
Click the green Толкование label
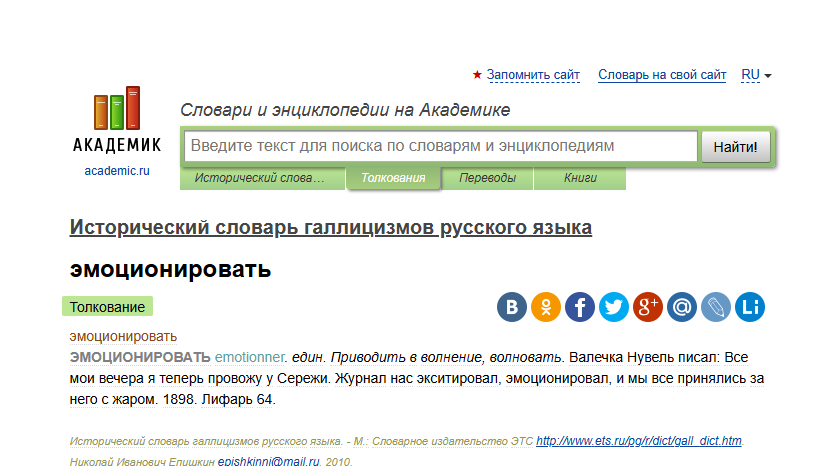[107, 307]
